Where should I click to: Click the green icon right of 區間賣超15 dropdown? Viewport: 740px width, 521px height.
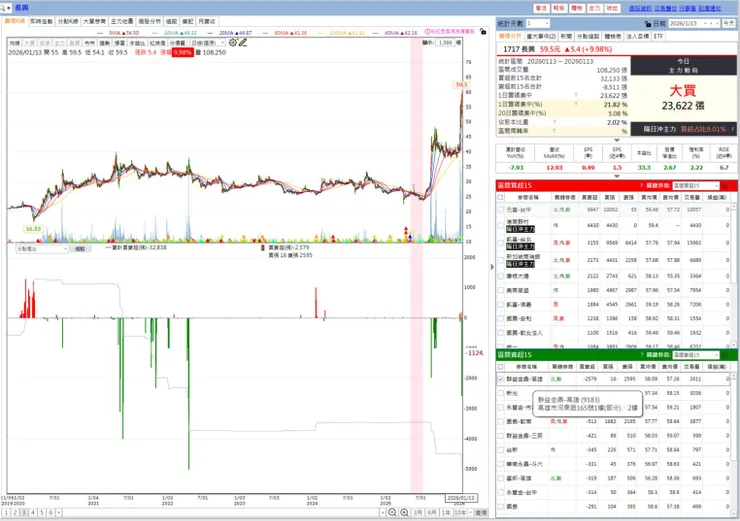[726, 355]
